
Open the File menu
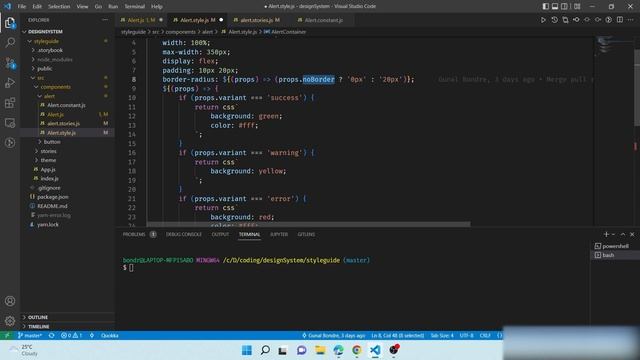(x=22, y=7)
